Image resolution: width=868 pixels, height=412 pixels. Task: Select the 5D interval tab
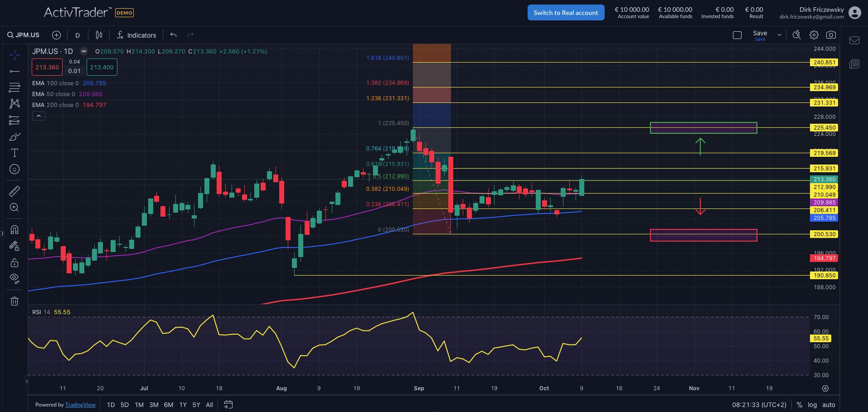point(124,404)
